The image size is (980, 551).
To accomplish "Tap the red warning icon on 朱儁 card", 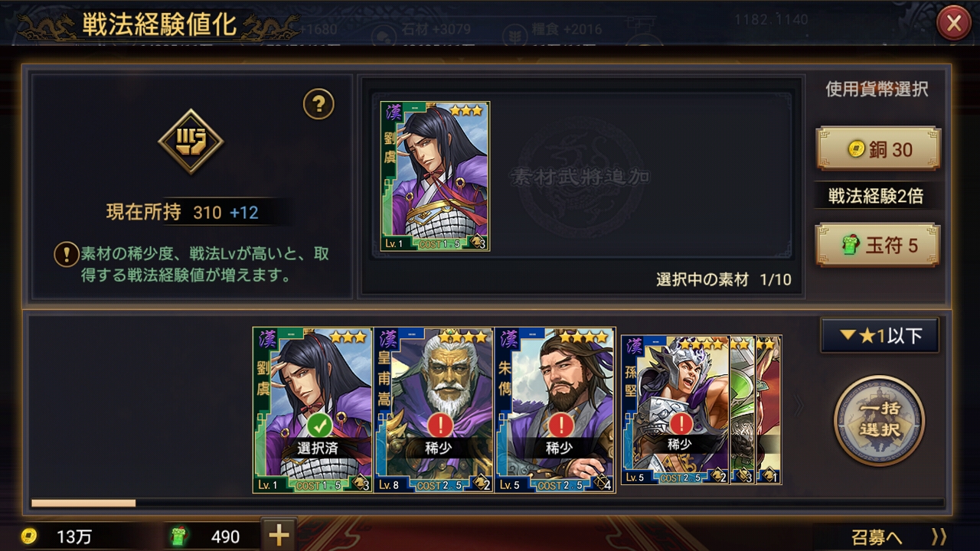I will pyautogui.click(x=560, y=425).
